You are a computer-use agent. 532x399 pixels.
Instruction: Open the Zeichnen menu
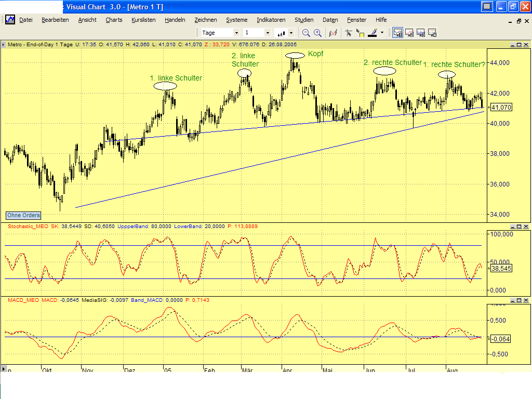tap(206, 20)
